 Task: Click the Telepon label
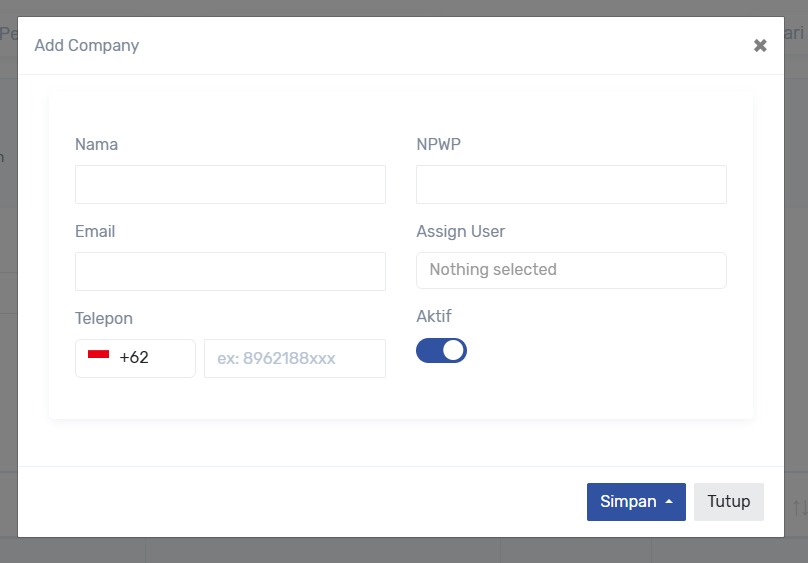(x=104, y=319)
